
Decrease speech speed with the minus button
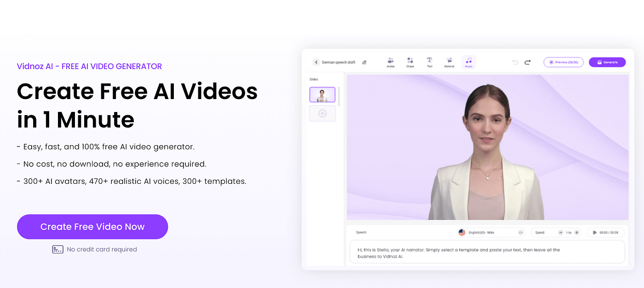click(561, 233)
